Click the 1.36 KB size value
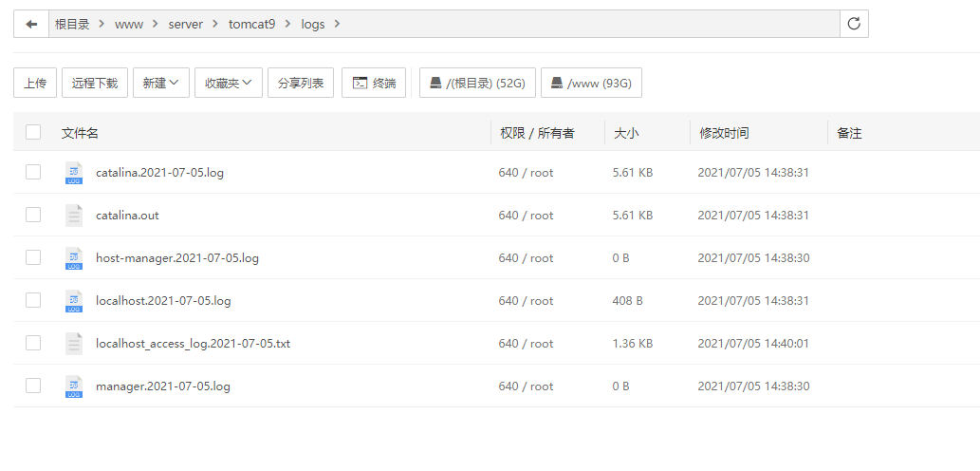 [633, 344]
